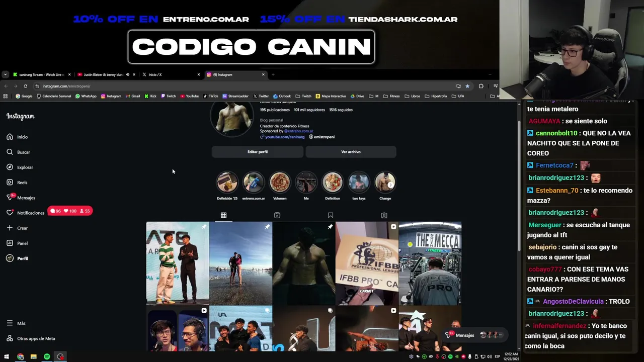Open two keys story highlight

[x=359, y=185]
